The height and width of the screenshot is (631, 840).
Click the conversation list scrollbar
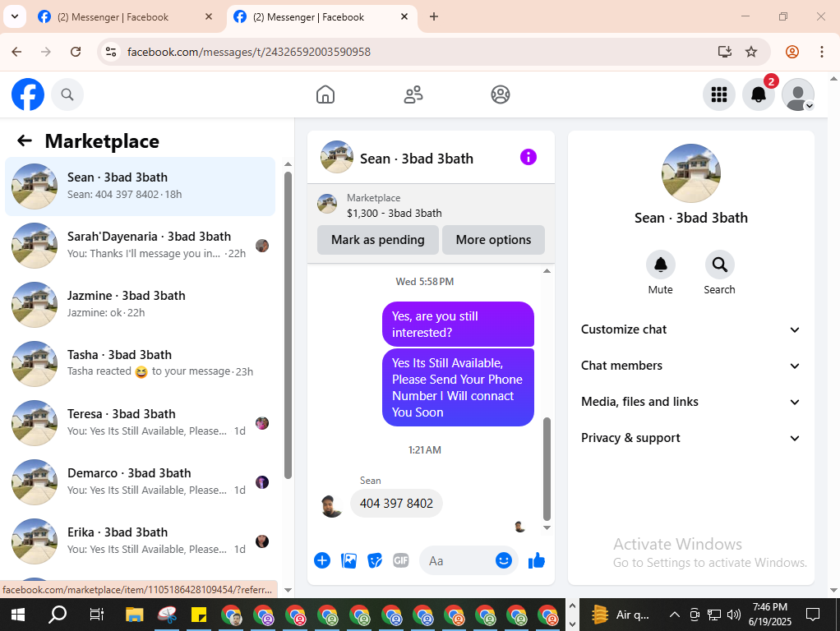click(288, 325)
